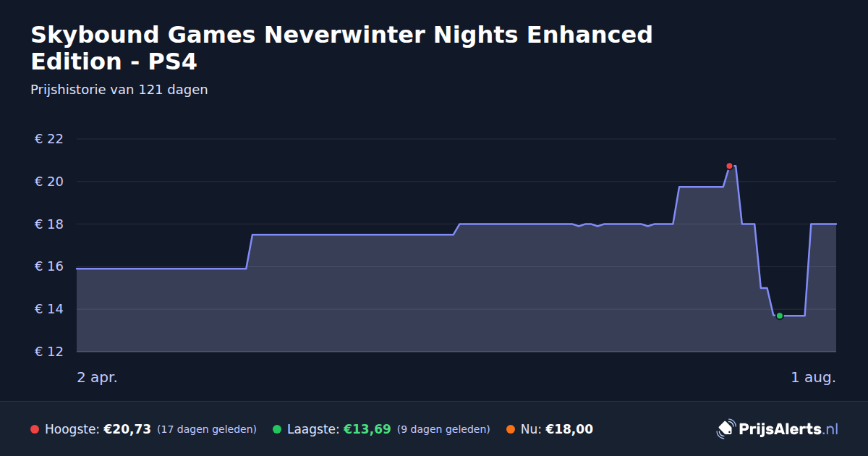The image size is (868, 456).
Task: Click the Neverwinter Nights Enhanced Edition title
Action: pyautogui.click(x=341, y=48)
